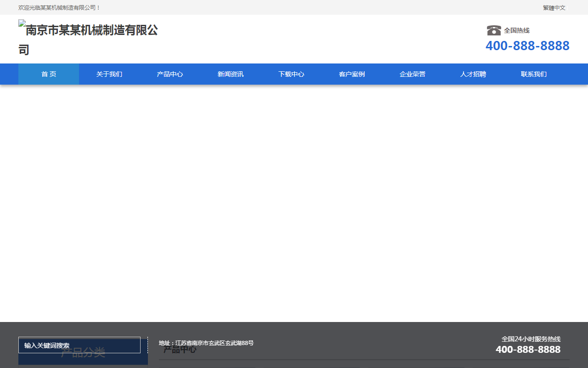Open 企业荣誉 navigation item
The width and height of the screenshot is (588, 368).
(x=413, y=74)
